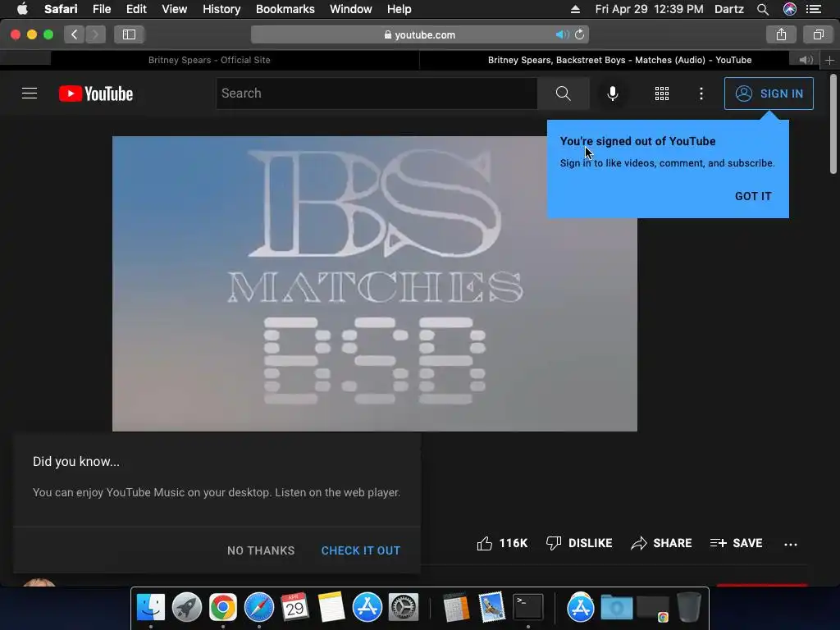Viewport: 840px width, 630px height.
Task: Dismiss signed-out notice with GOT IT
Action: tap(753, 196)
